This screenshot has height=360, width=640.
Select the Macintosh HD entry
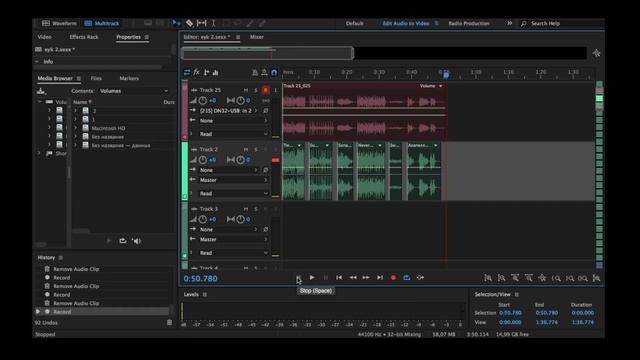pos(108,128)
